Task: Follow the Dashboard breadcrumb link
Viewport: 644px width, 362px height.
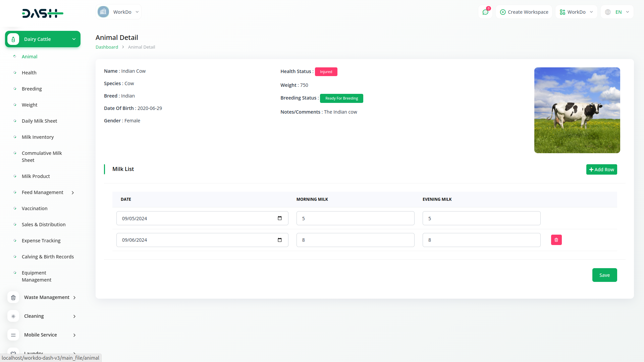Action: [x=107, y=47]
